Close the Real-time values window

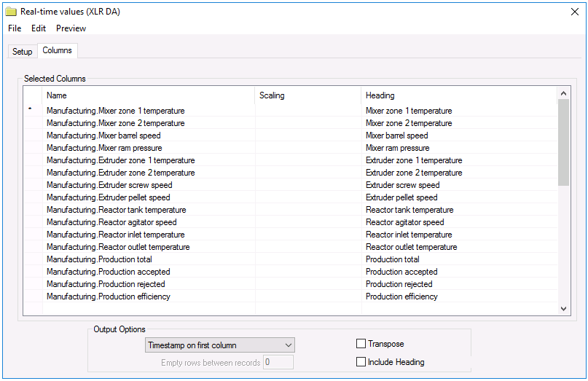point(574,12)
